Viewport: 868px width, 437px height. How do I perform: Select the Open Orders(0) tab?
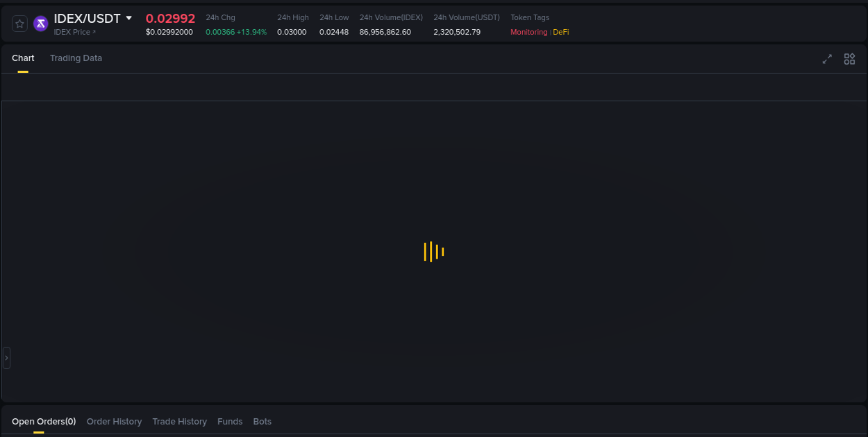[x=43, y=421]
